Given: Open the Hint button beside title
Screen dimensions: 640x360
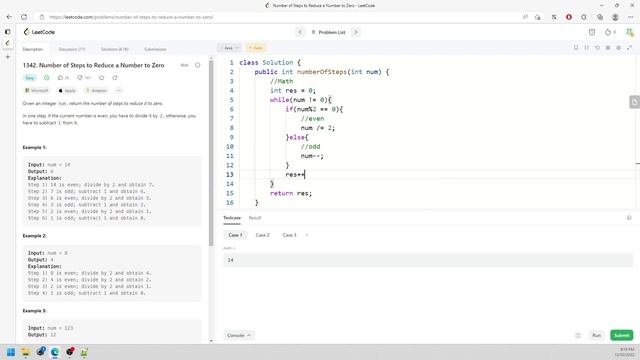Looking at the screenshot, I should coord(184,65).
